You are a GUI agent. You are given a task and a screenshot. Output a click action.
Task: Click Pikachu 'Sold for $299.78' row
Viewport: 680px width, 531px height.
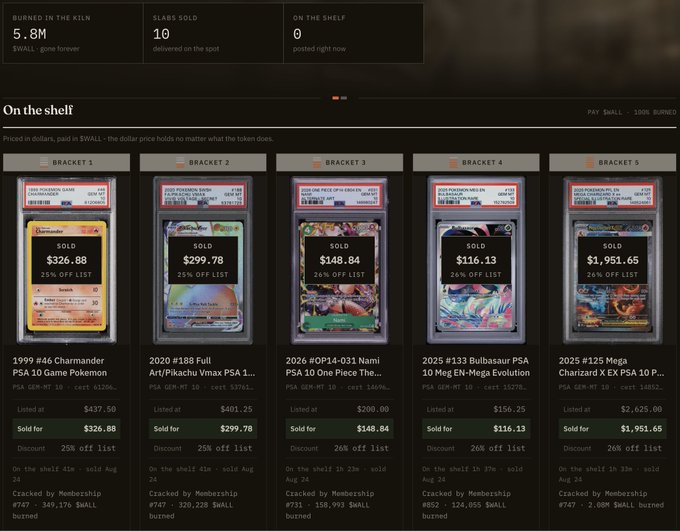pos(203,429)
